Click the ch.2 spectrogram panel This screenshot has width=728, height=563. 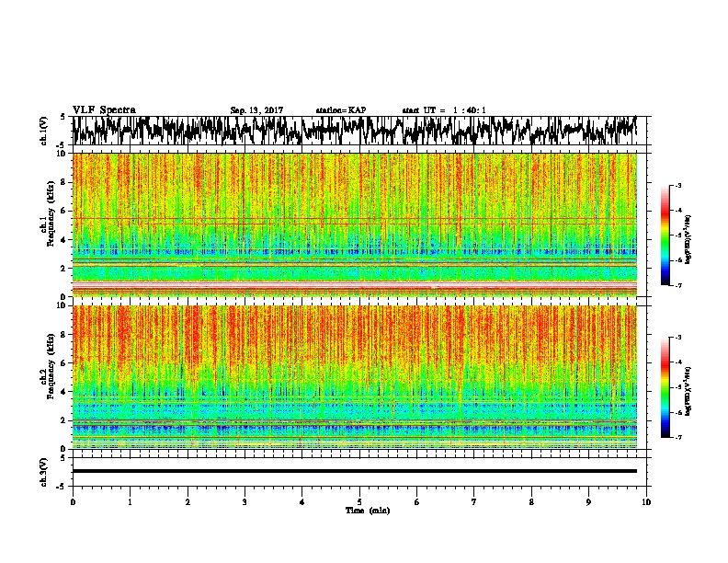click(354, 377)
